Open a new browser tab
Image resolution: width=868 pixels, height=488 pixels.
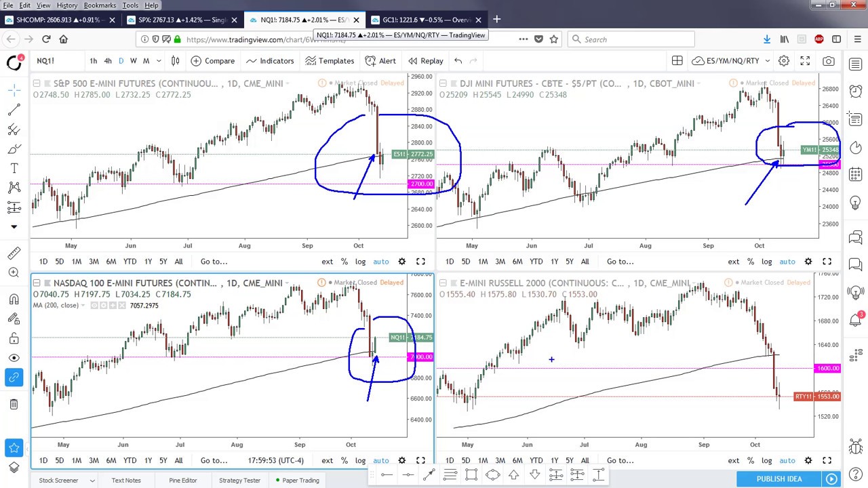click(496, 20)
